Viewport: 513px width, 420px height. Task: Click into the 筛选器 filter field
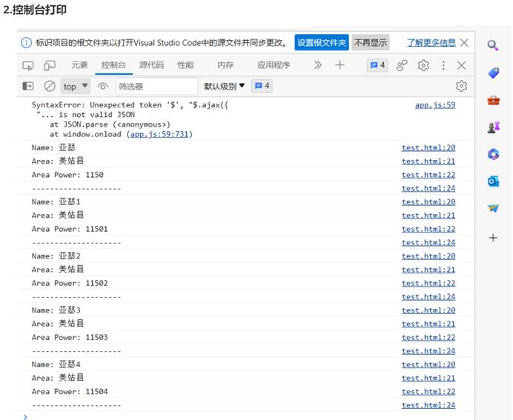point(156,86)
